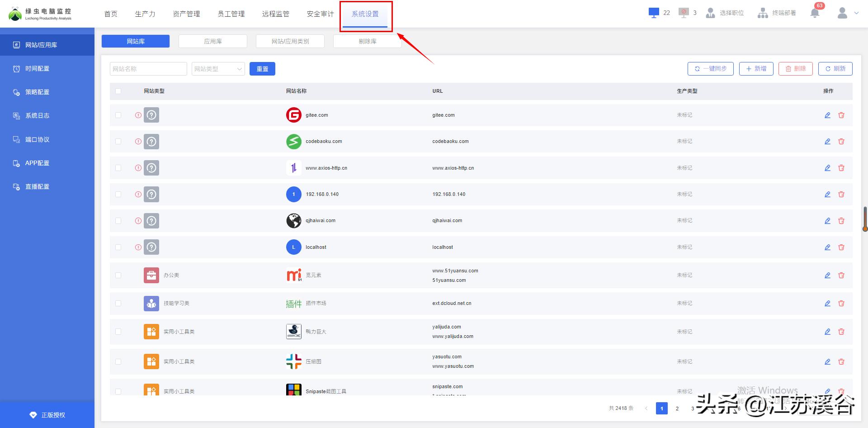Check the box for 觅元素 row

(x=118, y=276)
